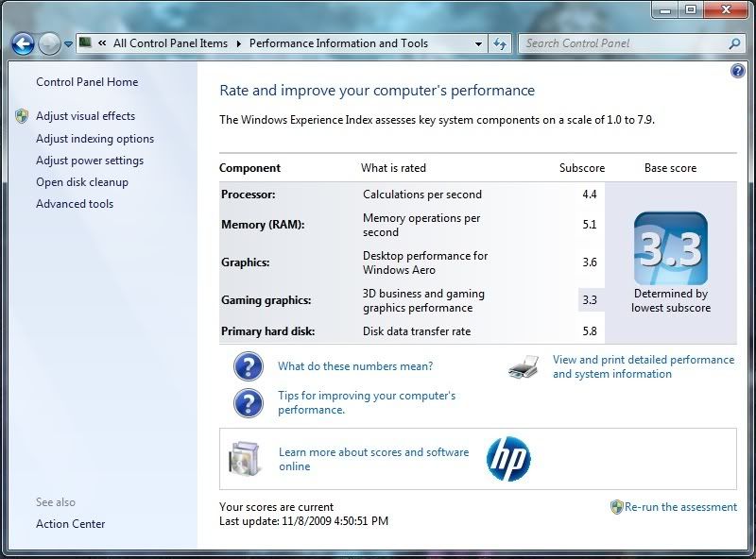The height and width of the screenshot is (559, 756).
Task: Click the Back navigation arrow button
Action: point(23,43)
